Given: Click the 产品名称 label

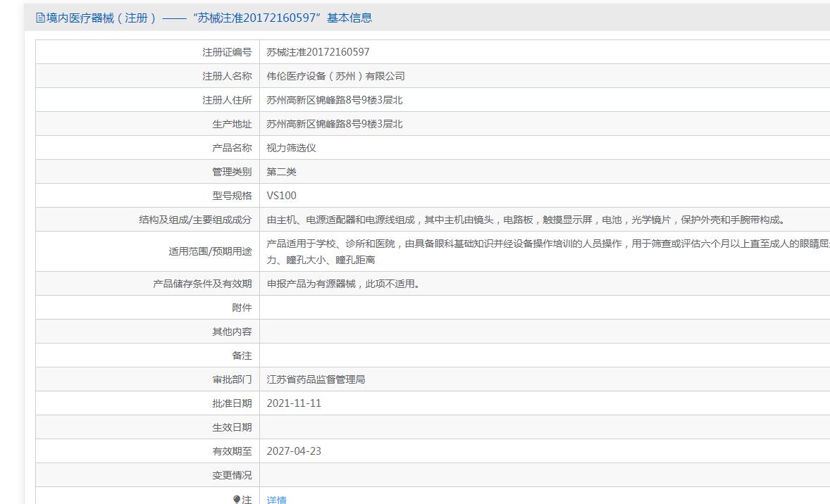Looking at the screenshot, I should point(232,148).
